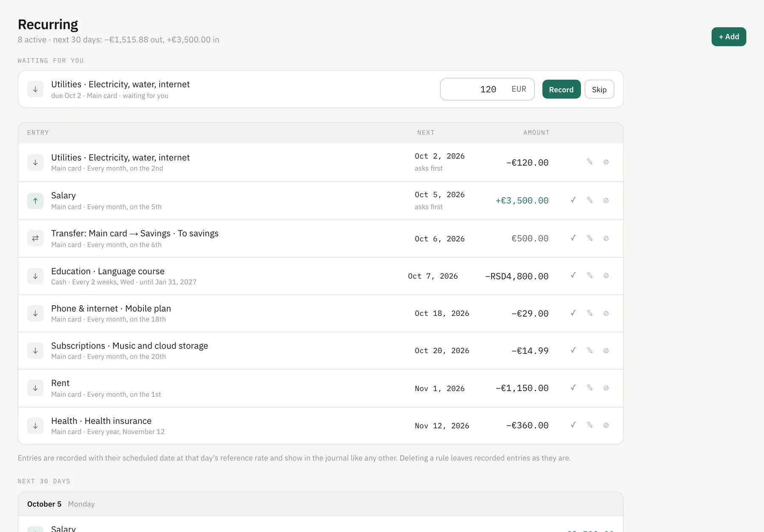
Task: Edit the Language course rule via pencil icon
Action: pyautogui.click(x=590, y=276)
